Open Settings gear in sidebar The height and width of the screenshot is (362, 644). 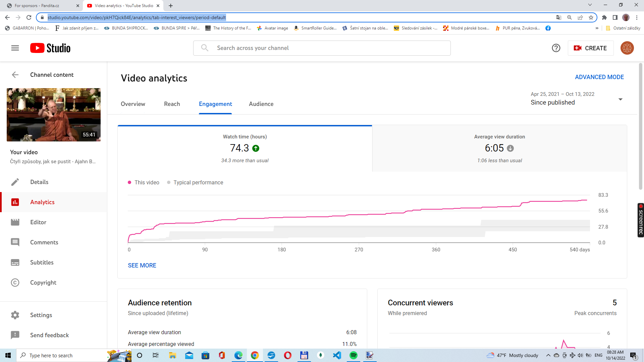54,315
